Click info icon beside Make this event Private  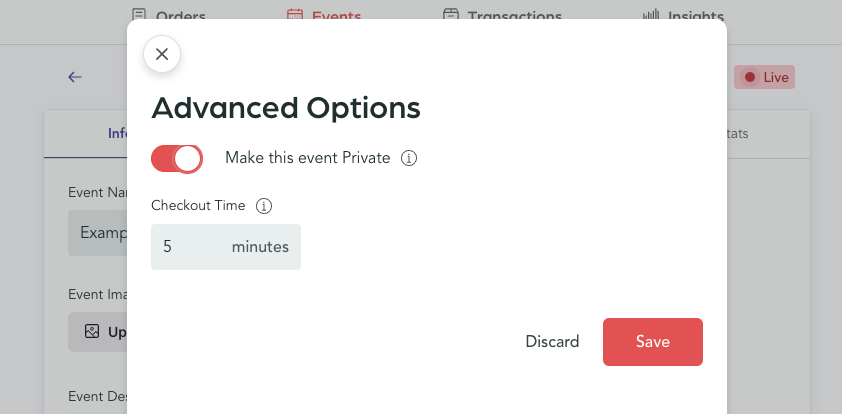tap(408, 158)
